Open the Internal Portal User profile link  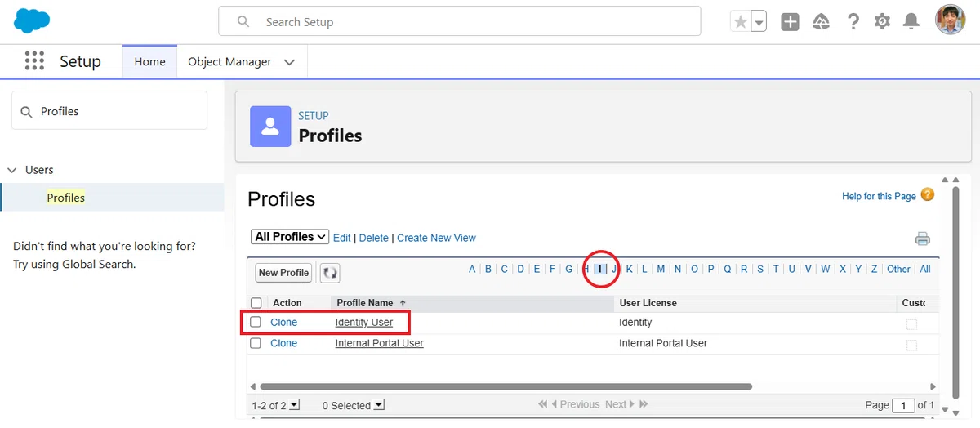[380, 343]
